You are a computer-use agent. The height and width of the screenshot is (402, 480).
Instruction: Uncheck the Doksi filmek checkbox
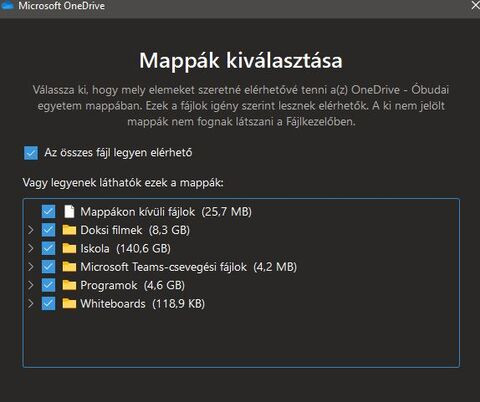(x=49, y=230)
